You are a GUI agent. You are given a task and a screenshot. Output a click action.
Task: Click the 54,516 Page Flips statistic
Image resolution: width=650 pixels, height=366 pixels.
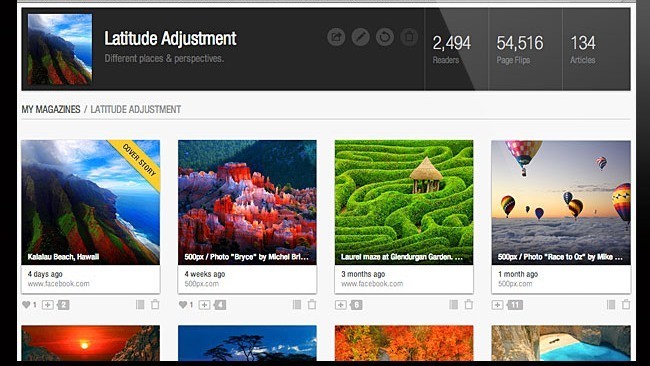[x=520, y=49]
